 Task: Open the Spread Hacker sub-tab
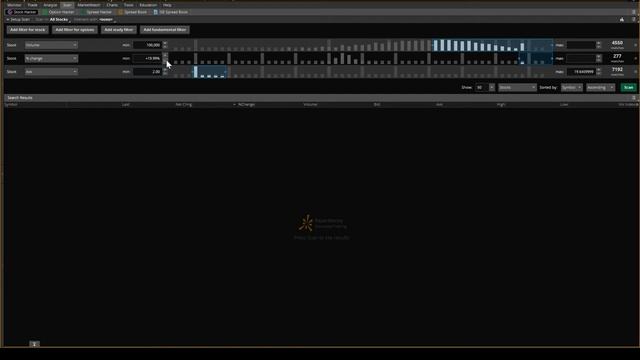[x=96, y=12]
